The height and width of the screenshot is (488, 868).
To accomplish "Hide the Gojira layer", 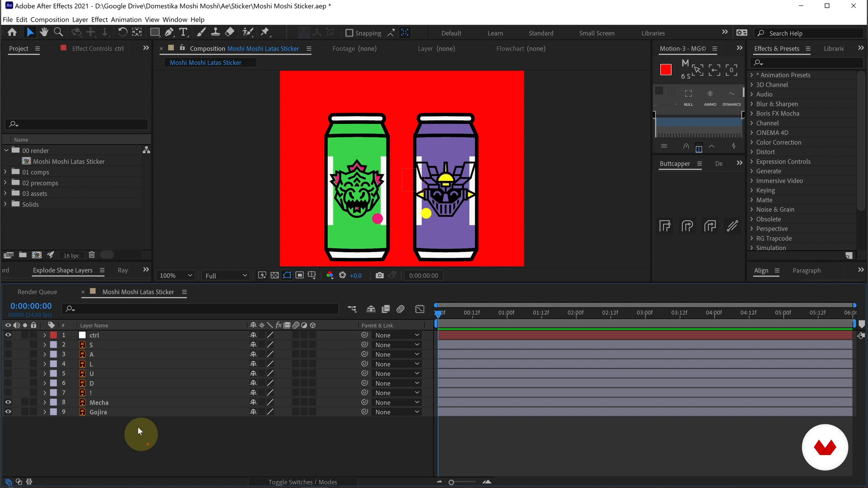I will (8, 412).
